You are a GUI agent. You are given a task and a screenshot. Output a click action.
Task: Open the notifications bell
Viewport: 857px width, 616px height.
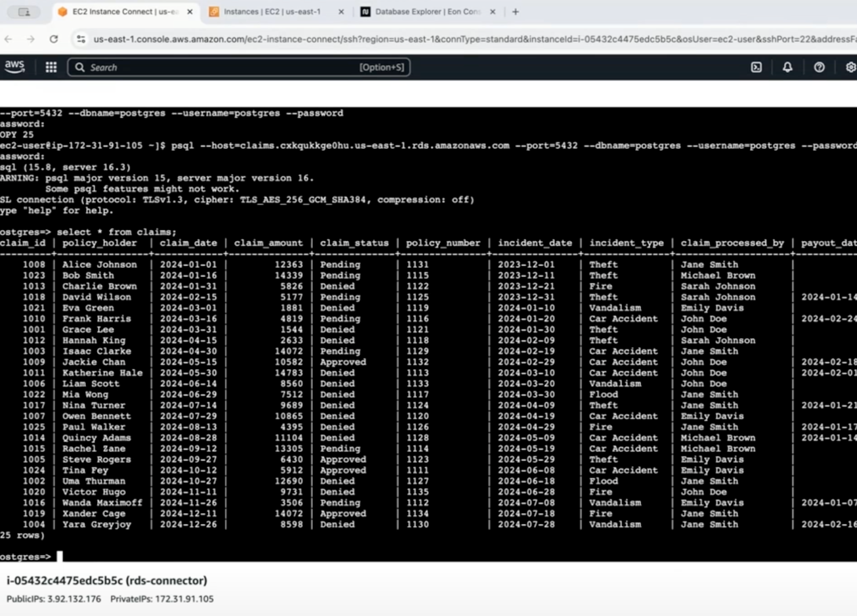point(787,67)
